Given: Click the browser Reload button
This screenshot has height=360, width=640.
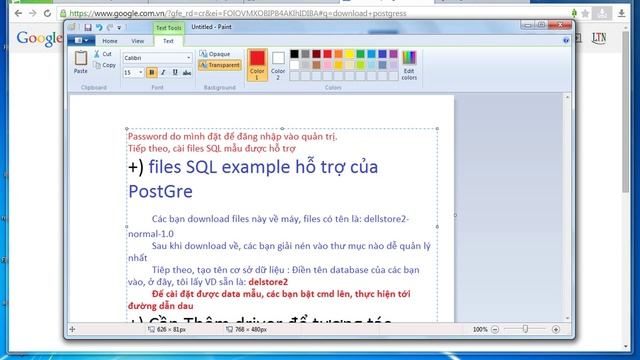Looking at the screenshot, I should coord(47,13).
